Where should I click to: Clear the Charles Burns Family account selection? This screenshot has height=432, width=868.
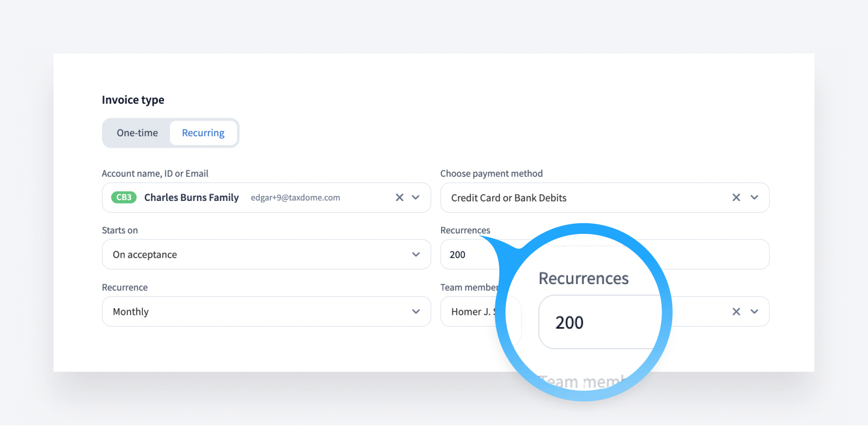[399, 198]
